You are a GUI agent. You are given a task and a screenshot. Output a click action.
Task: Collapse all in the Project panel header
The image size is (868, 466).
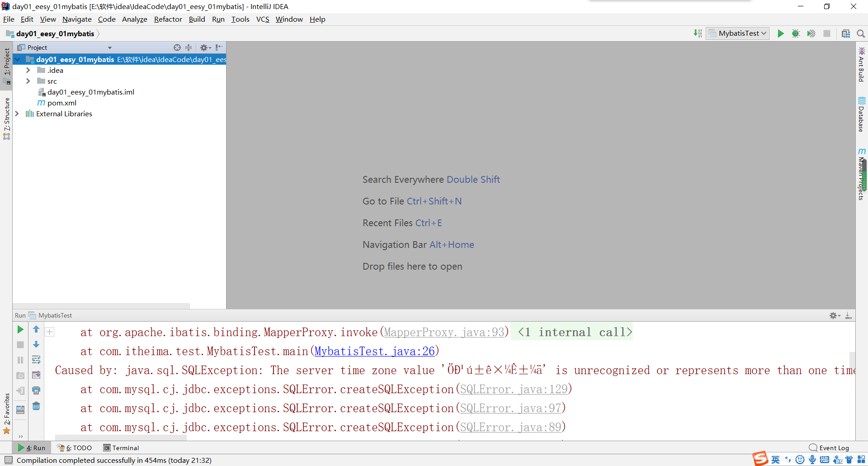tap(189, 48)
